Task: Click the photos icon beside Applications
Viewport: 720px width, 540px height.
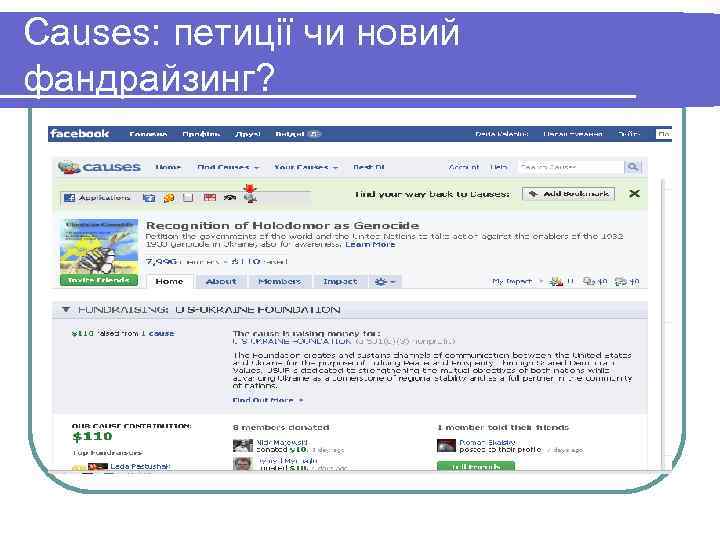Action: tap(149, 198)
